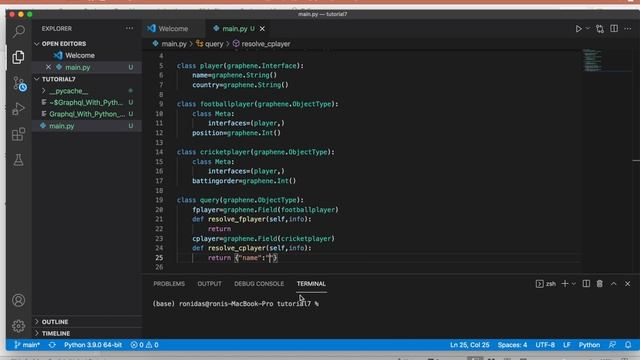Change UTF-8 file encoding
The image size is (640, 360).
click(x=545, y=345)
